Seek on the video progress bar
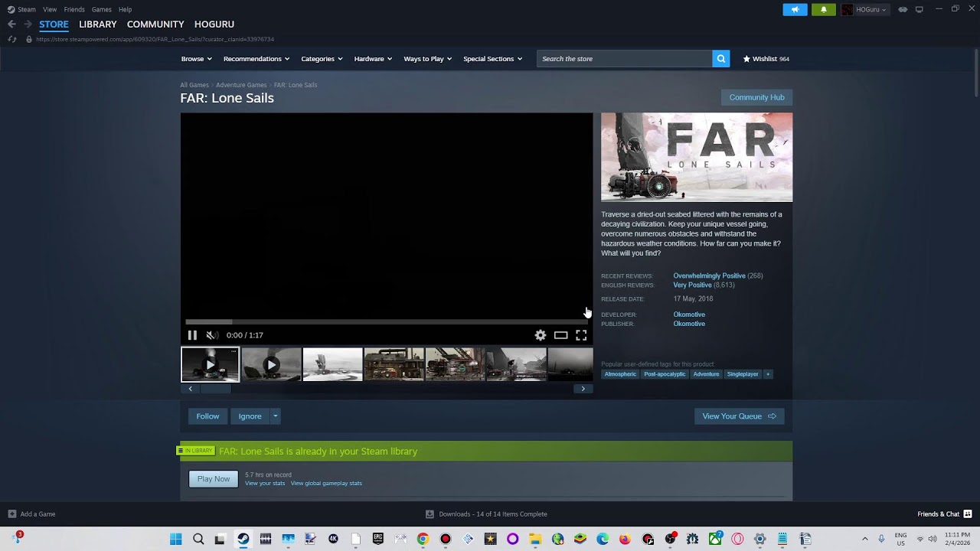The image size is (980, 551). tap(387, 322)
